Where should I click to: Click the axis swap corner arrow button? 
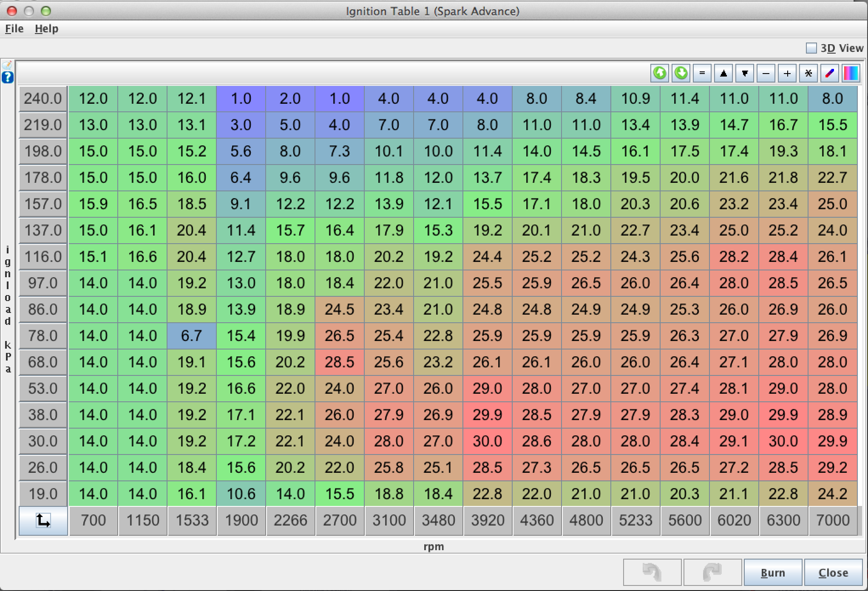click(x=43, y=520)
